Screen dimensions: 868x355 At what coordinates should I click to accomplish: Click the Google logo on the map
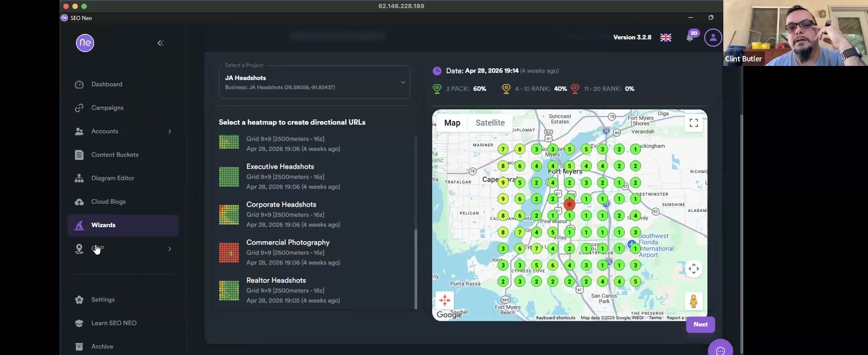(449, 315)
